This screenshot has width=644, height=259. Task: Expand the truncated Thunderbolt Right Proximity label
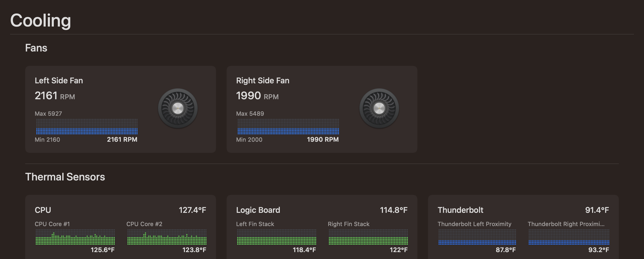click(567, 224)
